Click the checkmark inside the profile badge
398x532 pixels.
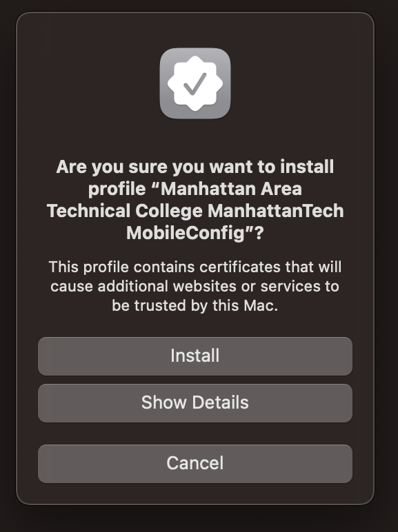tap(195, 84)
